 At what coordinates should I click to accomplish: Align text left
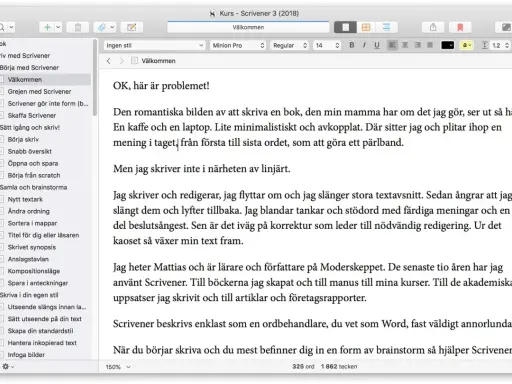[x=392, y=45]
